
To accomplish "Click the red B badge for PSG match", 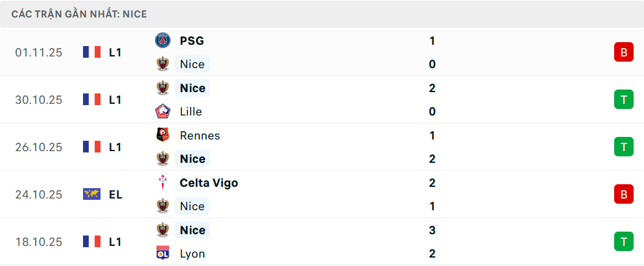I will tap(623, 52).
